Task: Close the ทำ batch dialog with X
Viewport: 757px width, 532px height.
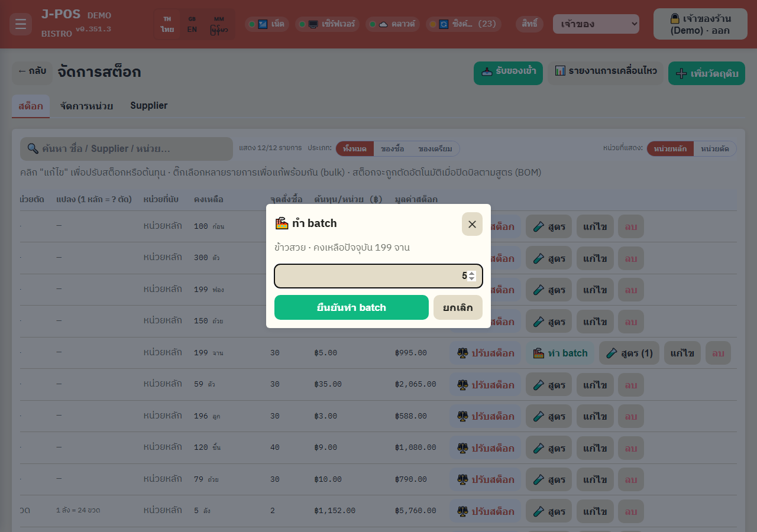Action: 472,224
